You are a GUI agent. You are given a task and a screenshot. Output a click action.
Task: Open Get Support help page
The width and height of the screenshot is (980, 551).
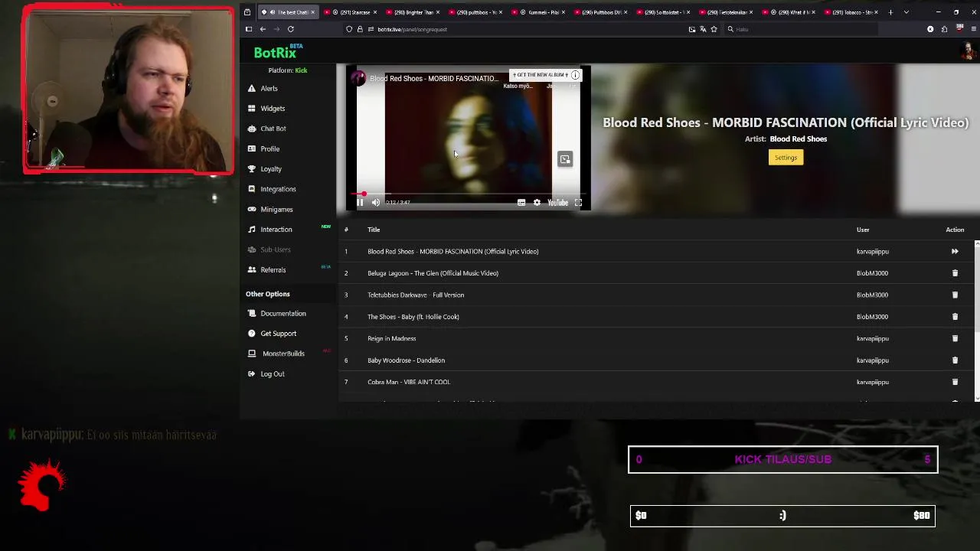click(x=278, y=334)
